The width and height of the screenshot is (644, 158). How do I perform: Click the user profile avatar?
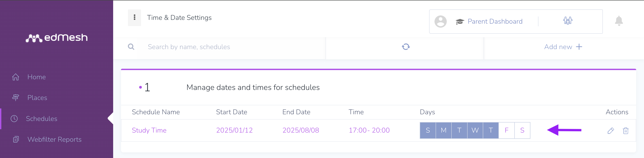point(441,21)
